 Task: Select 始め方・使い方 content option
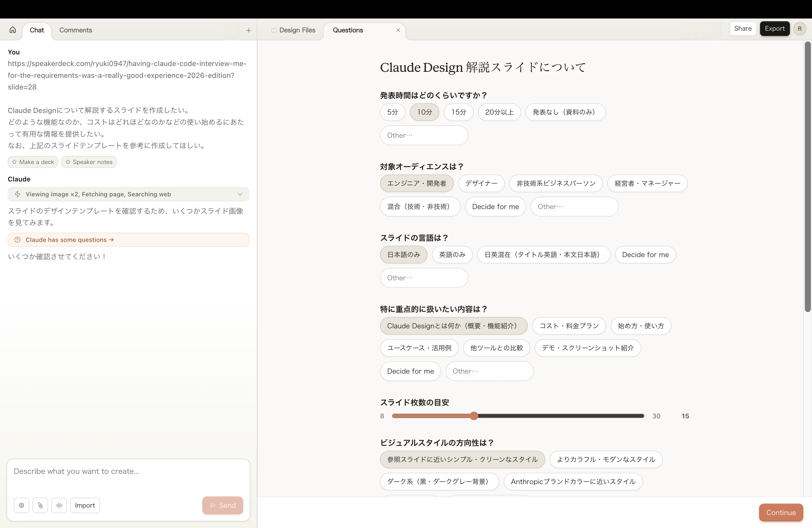point(641,326)
